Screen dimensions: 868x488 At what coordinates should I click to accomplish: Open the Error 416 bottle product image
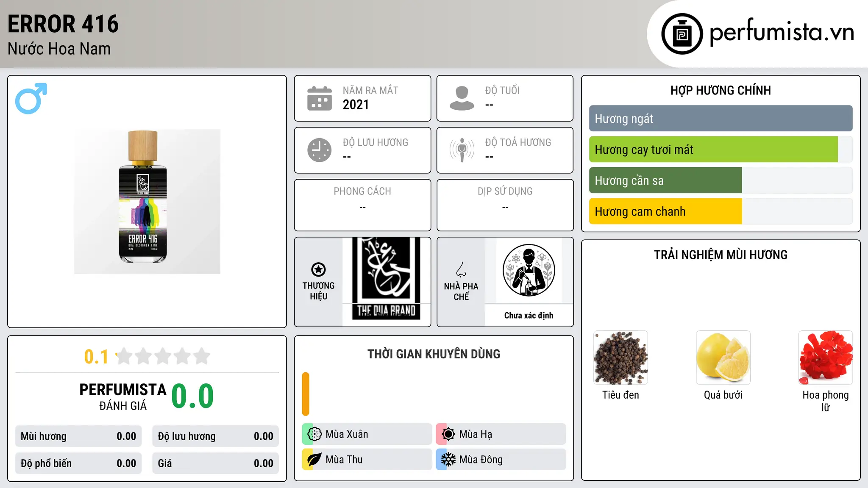(147, 202)
